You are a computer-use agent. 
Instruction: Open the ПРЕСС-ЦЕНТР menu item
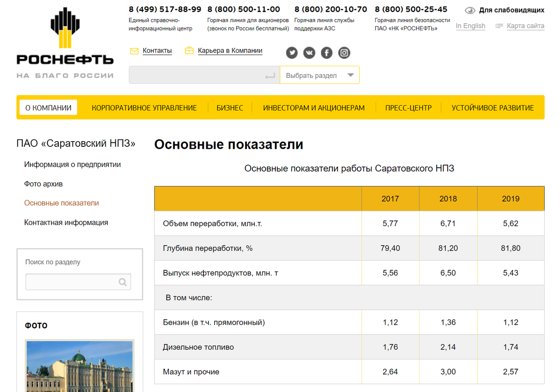coord(408,107)
